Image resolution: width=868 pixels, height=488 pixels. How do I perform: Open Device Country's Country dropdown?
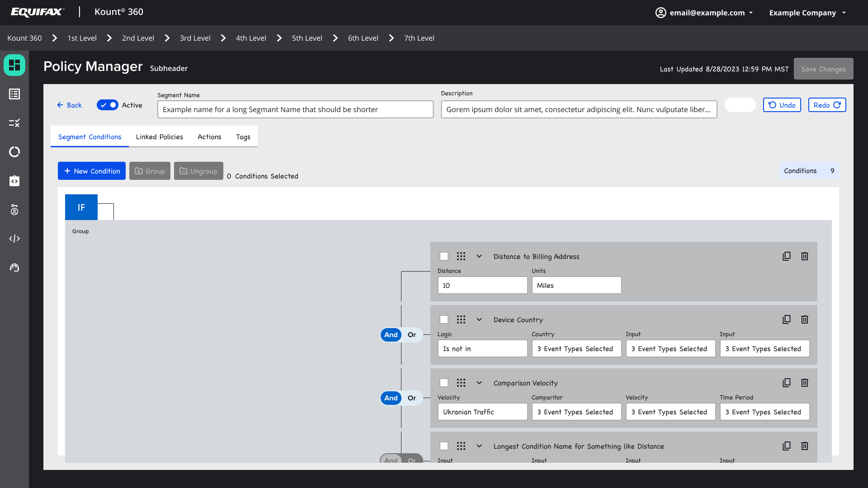coord(576,348)
